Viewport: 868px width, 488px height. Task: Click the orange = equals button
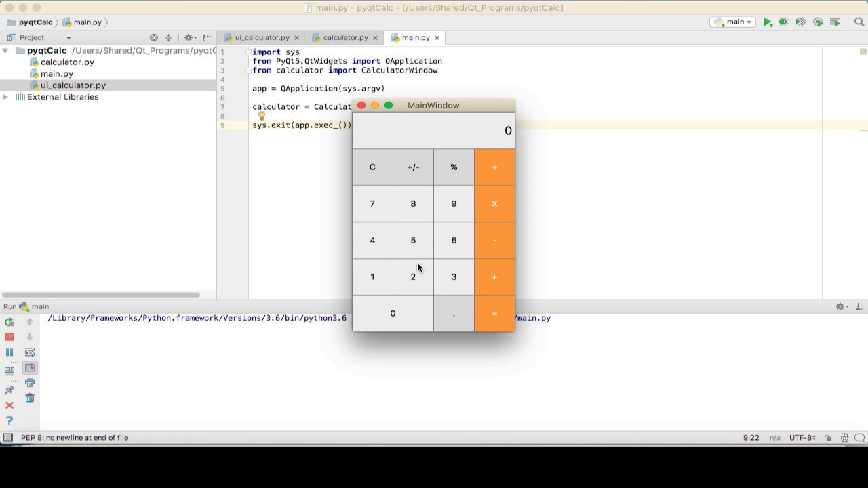point(494,314)
